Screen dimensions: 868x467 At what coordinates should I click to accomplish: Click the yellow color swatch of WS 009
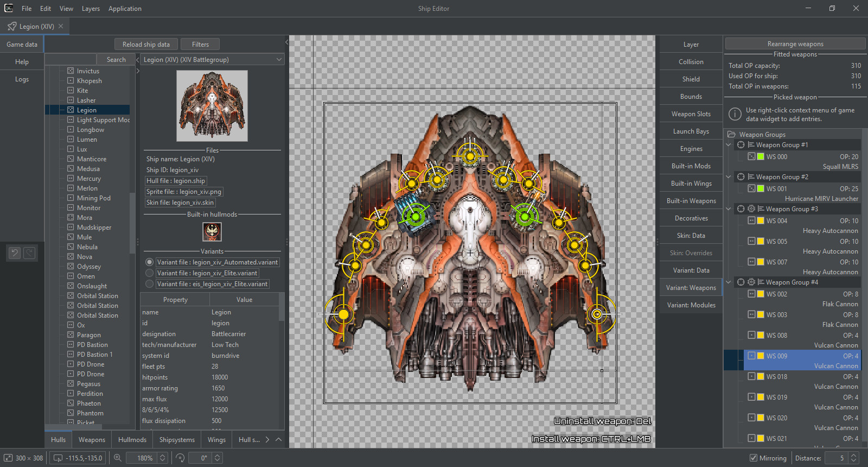click(x=761, y=356)
